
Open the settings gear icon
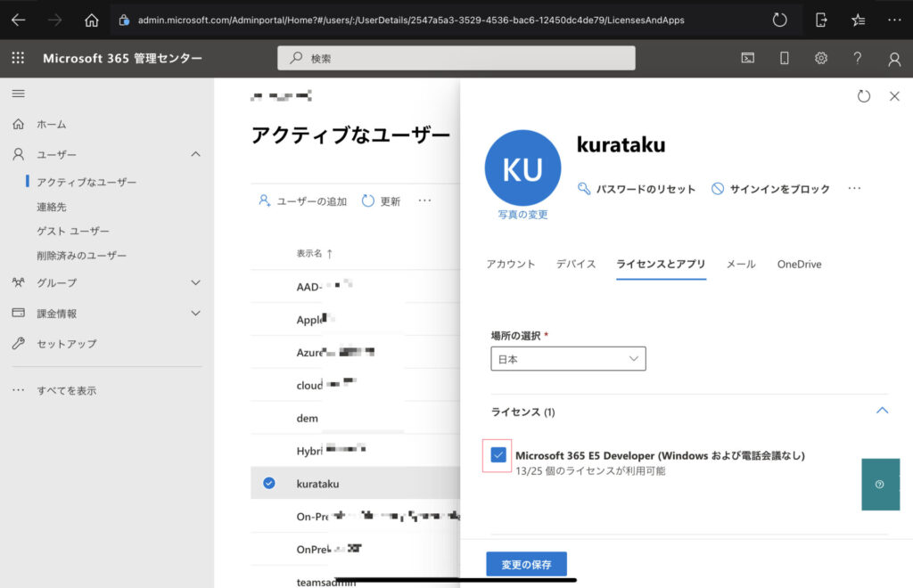(x=820, y=57)
